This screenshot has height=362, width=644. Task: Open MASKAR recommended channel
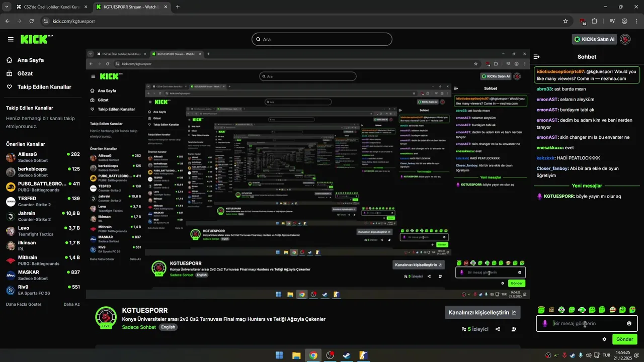43,275
